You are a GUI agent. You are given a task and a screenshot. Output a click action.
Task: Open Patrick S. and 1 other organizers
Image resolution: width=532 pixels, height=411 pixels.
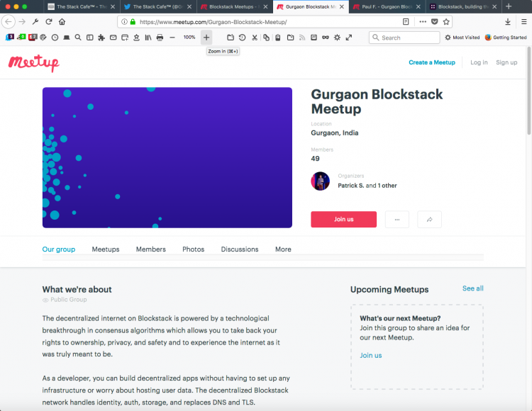tap(367, 186)
